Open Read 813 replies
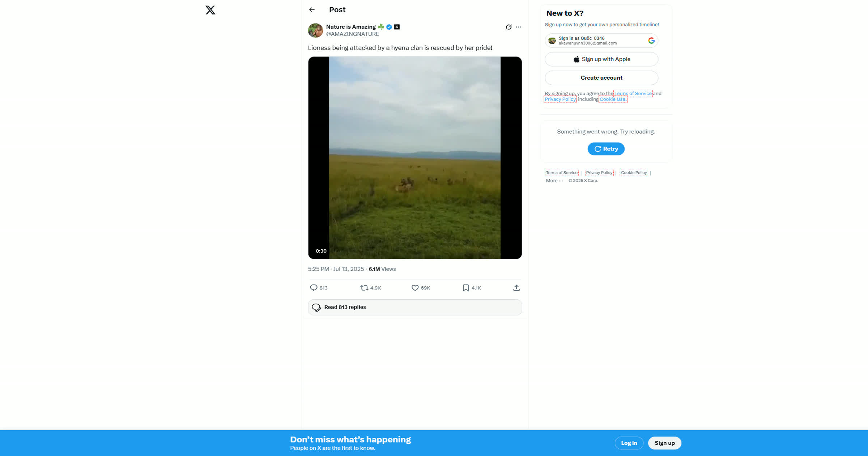This screenshot has height=456, width=868. [x=414, y=307]
